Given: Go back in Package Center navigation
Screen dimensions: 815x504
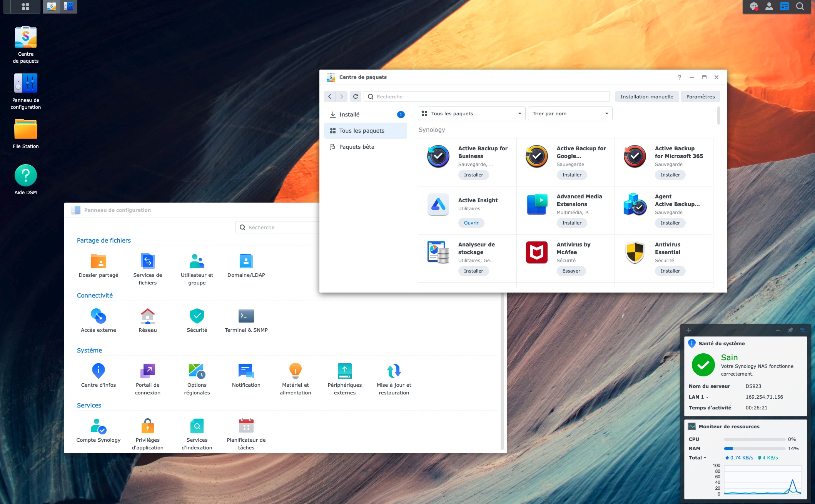Looking at the screenshot, I should tap(330, 96).
